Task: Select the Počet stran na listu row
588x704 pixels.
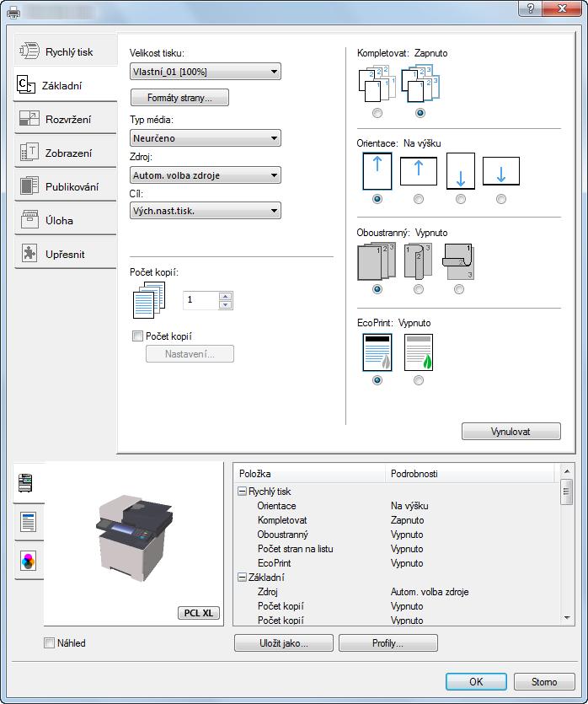Action: (397, 549)
